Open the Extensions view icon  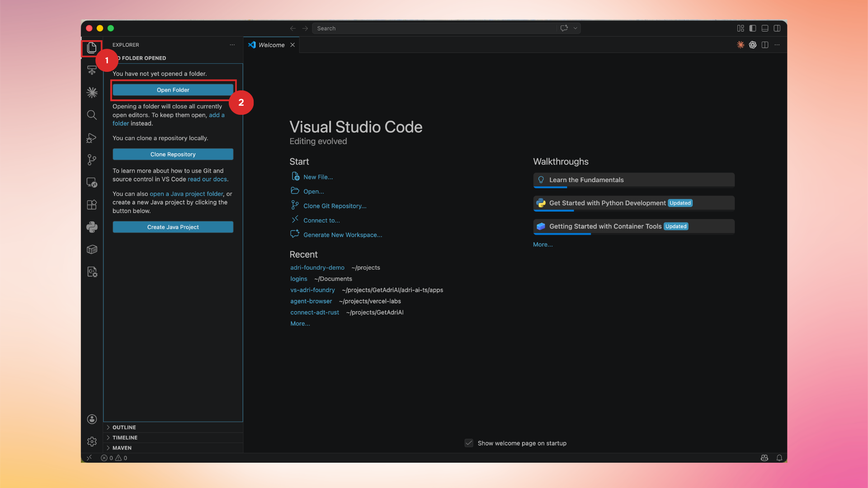(x=92, y=205)
